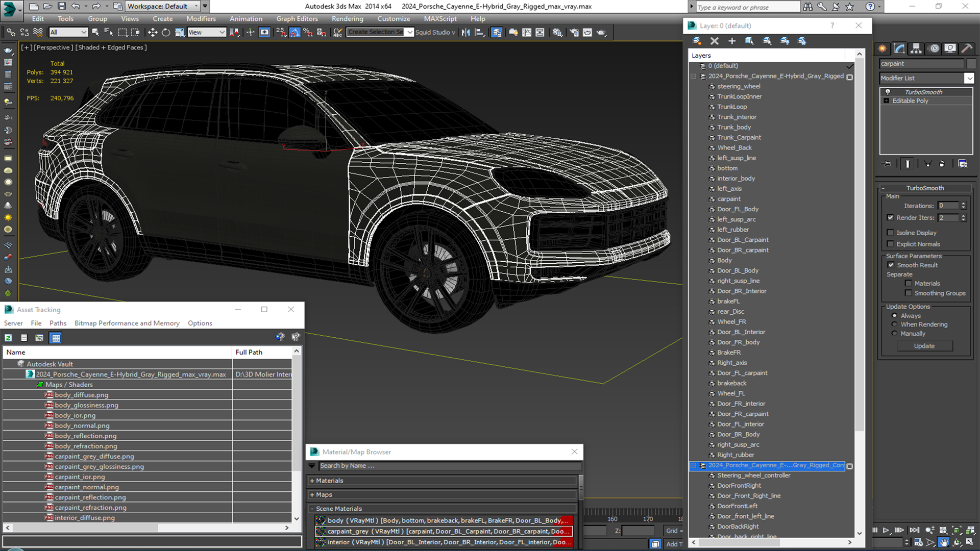Select the Select and Link tool
The width and height of the screenshot is (980, 551).
tap(11, 32)
